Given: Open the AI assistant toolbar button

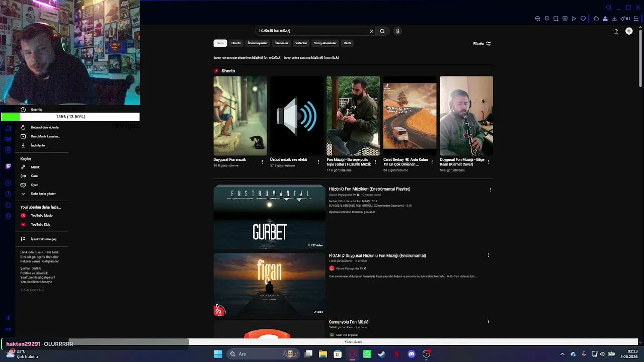Looking at the screenshot, I should (625, 19).
